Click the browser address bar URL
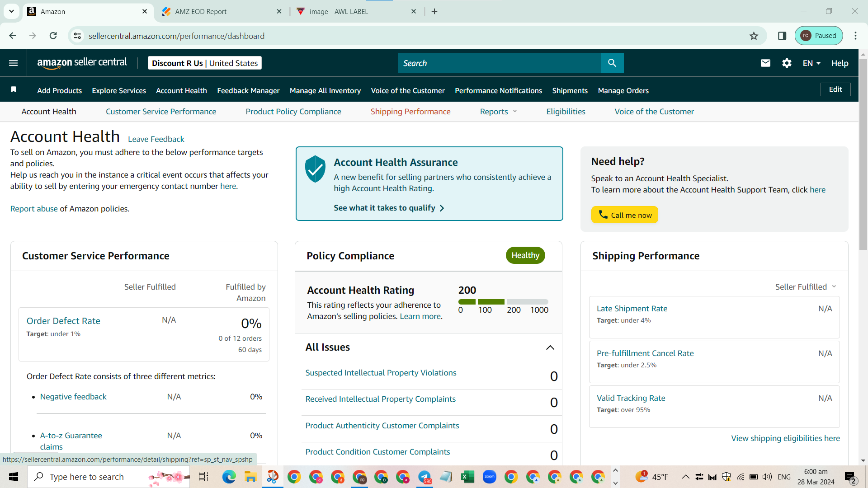Screen dimensions: 868x488 [x=176, y=36]
